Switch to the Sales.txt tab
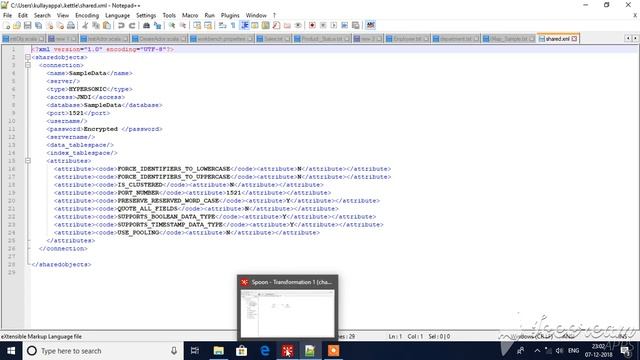The width and height of the screenshot is (640, 360). (x=273, y=39)
